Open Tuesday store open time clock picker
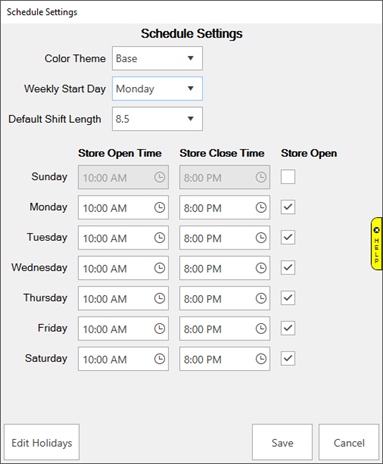Image resolution: width=383 pixels, height=464 pixels. pyautogui.click(x=160, y=238)
